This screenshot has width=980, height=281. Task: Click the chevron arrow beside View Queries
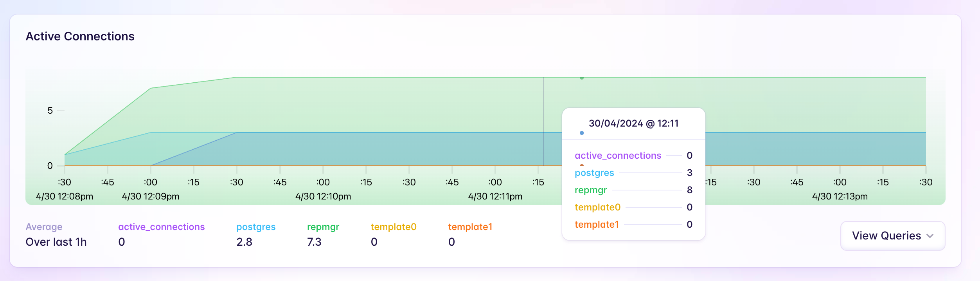tap(930, 236)
